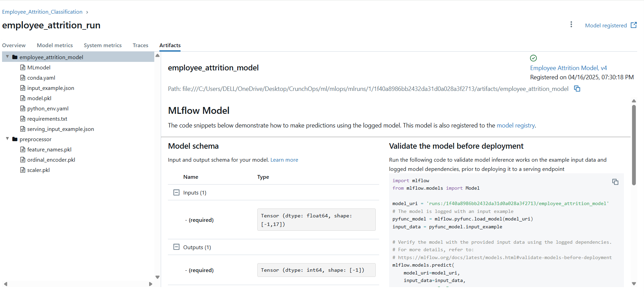Collapse the preprocessor folder tree

pyautogui.click(x=7, y=139)
